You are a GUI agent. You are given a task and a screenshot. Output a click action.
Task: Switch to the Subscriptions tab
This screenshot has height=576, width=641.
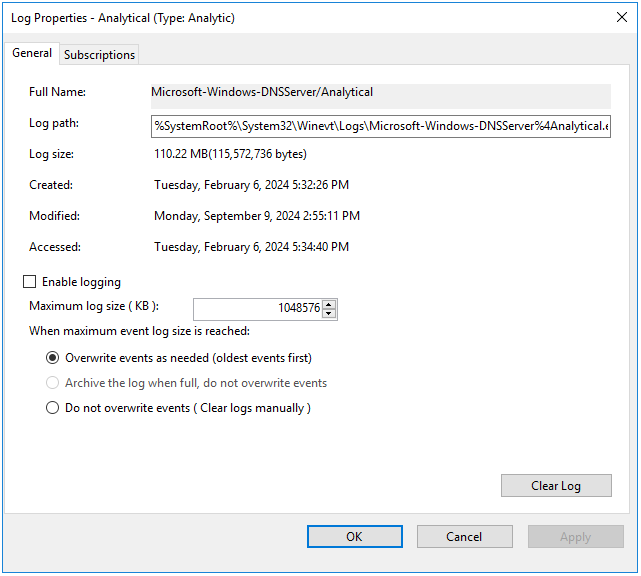pos(99,55)
